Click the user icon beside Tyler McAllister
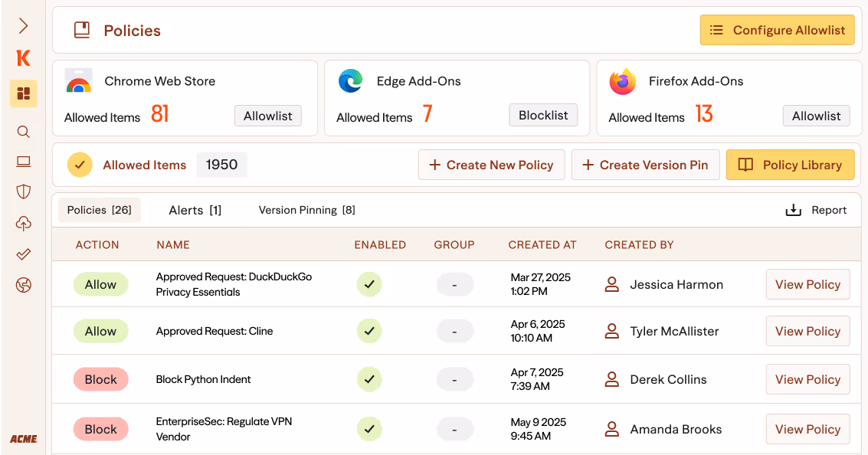 pyautogui.click(x=611, y=331)
